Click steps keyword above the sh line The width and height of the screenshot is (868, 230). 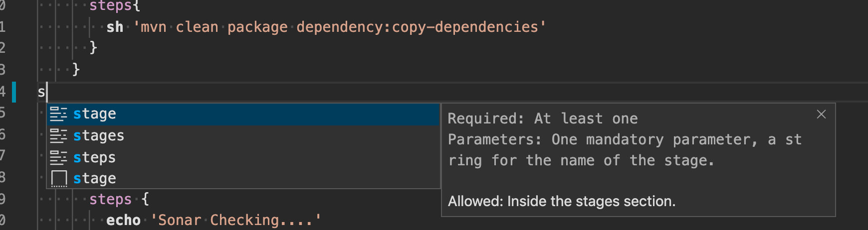pyautogui.click(x=111, y=6)
